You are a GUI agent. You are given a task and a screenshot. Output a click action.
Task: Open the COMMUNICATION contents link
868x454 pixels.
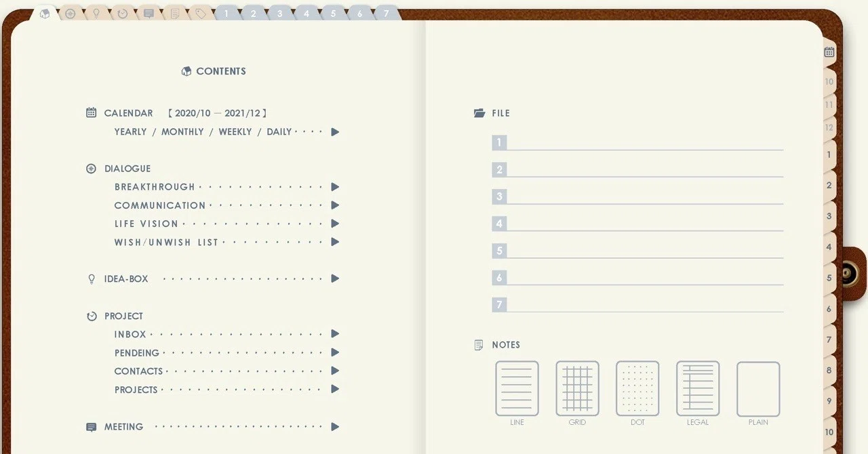[x=160, y=205]
